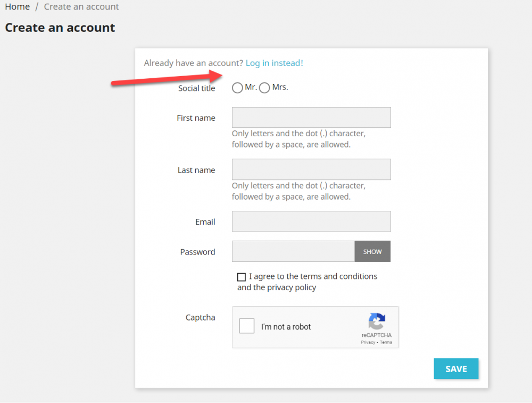Select the Mrs. social title option

264,88
